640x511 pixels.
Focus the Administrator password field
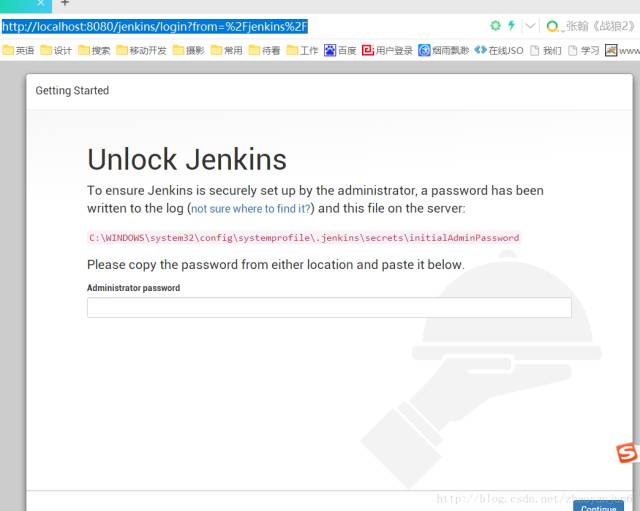(329, 307)
